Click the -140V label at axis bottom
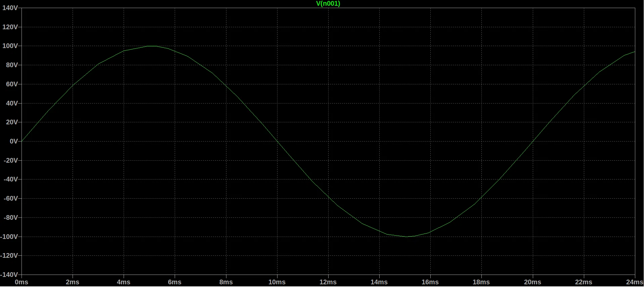 tap(9, 275)
